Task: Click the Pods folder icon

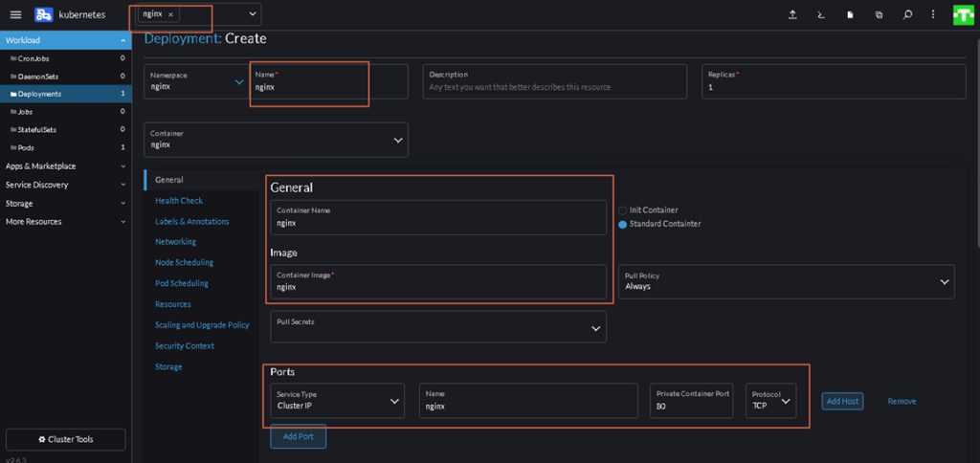Action: 13,148
